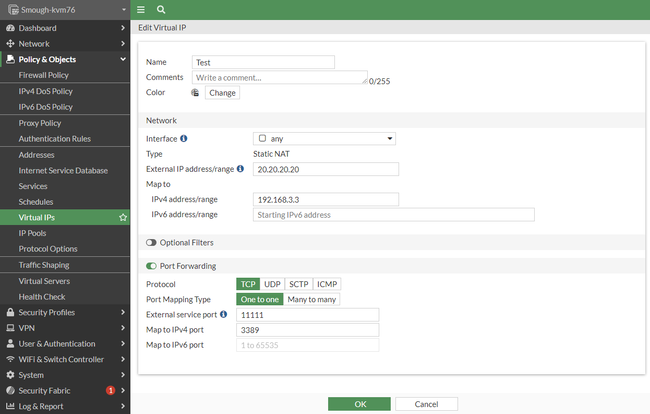Click External service port info icon
650x414 pixels.
[x=223, y=314]
